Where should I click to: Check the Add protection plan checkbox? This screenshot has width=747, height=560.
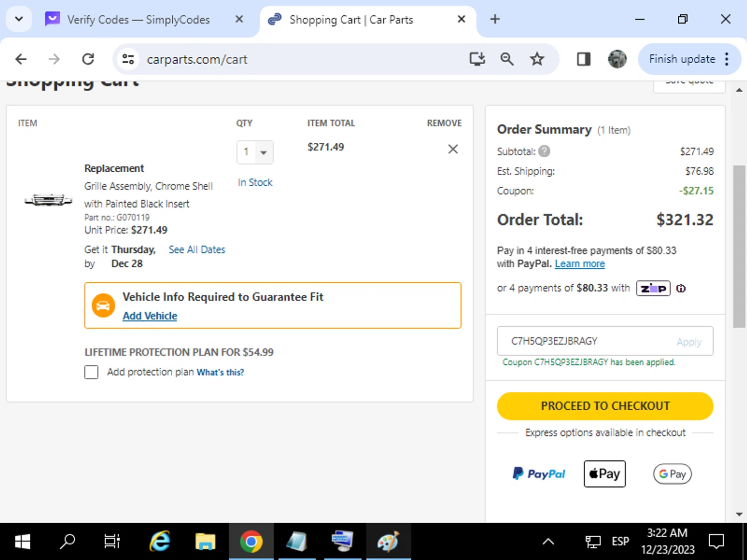[91, 372]
